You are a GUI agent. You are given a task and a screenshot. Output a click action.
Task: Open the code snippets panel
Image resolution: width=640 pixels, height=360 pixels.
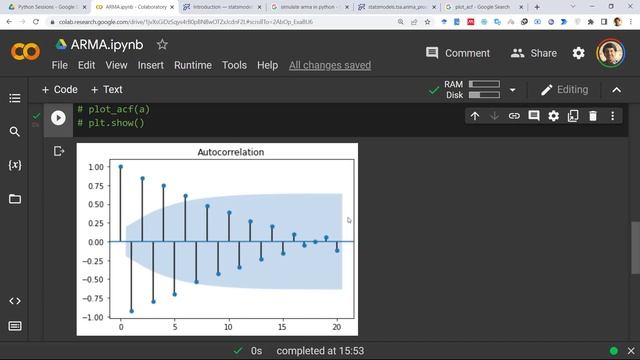pyautogui.click(x=15, y=301)
